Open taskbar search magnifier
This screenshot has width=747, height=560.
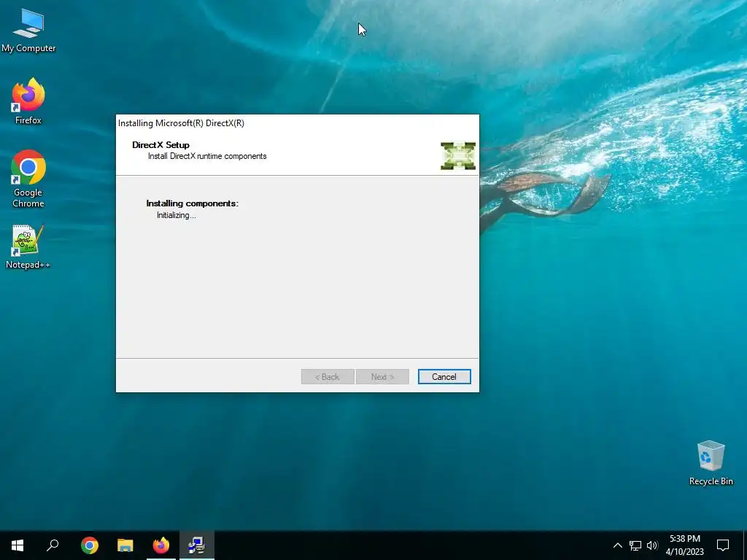click(x=53, y=545)
